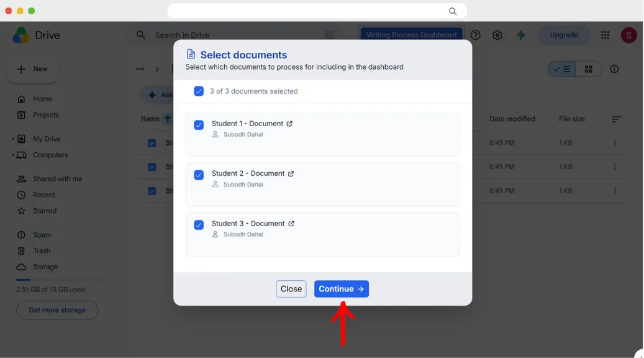Open the Writing Process Dashboard button
Image resolution: width=644 pixels, height=358 pixels.
(x=412, y=35)
